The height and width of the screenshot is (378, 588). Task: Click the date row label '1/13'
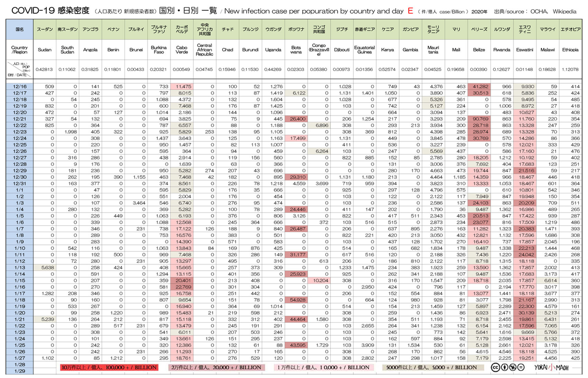tap(20, 266)
